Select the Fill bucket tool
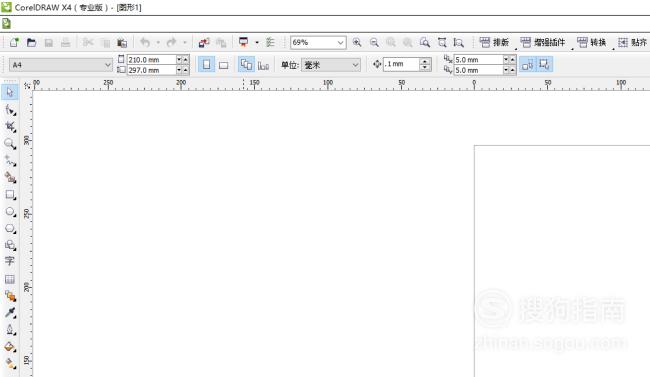This screenshot has height=377, width=650. (x=10, y=347)
